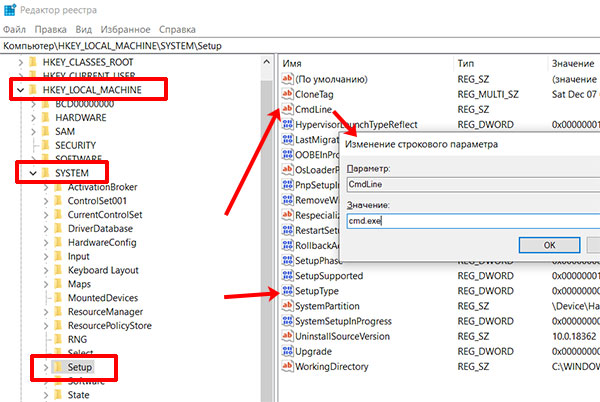This screenshot has height=402, width=600.
Task: Click the SystemPartition string value icon
Action: coord(288,306)
